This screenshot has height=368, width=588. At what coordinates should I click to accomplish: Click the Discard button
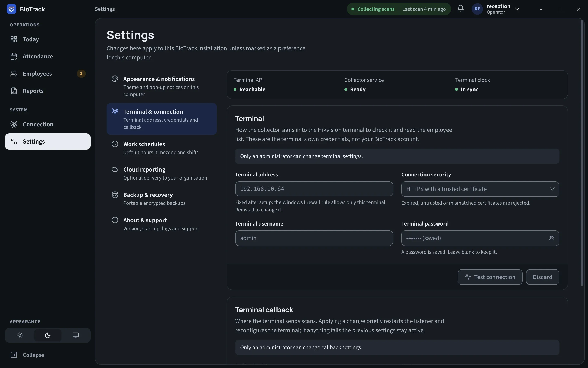point(542,277)
